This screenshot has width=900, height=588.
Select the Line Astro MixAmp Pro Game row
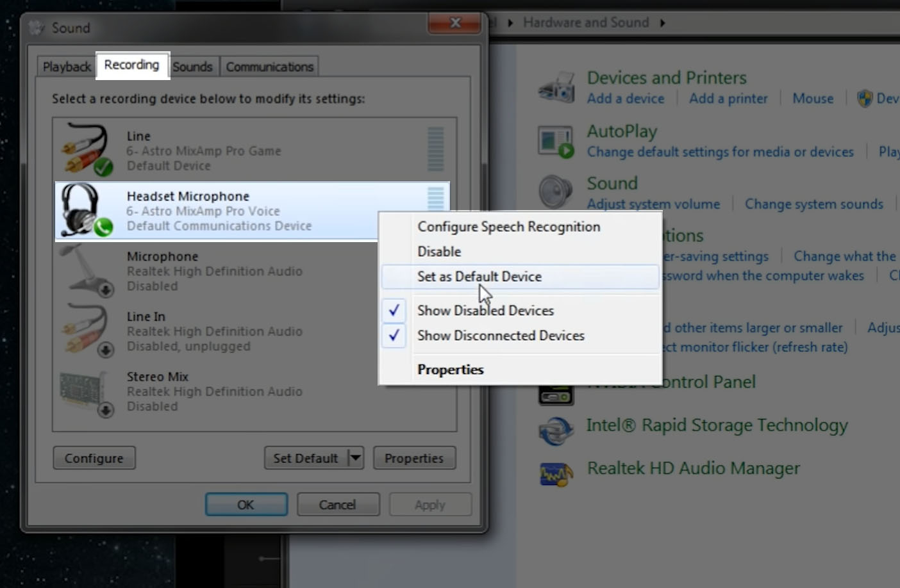(254, 150)
